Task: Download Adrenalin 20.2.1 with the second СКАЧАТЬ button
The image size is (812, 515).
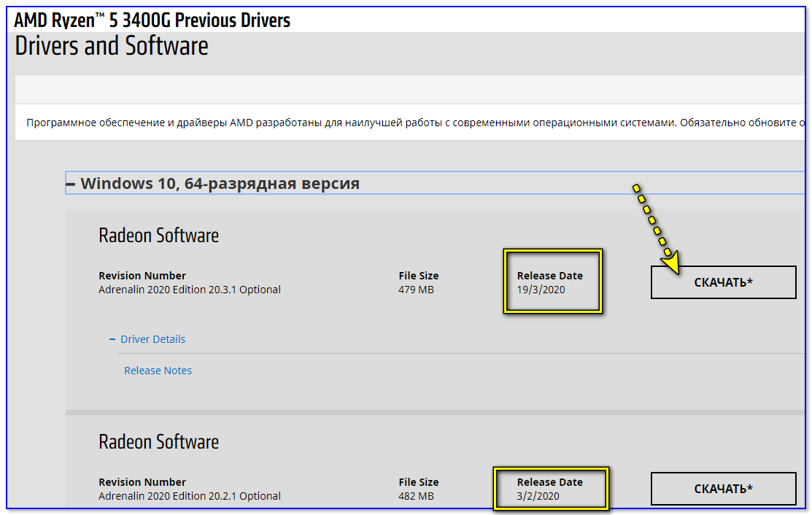Action: tap(723, 489)
